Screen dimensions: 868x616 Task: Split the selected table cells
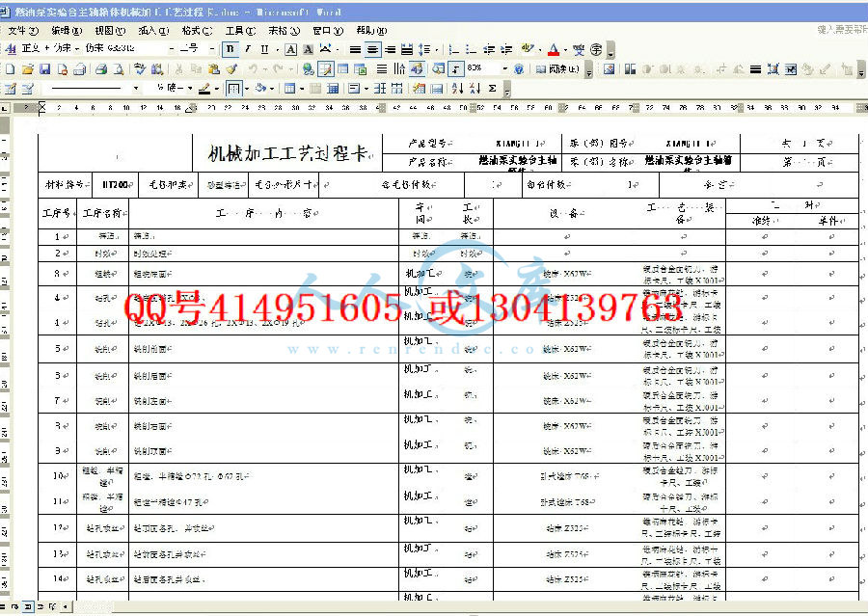click(x=333, y=88)
